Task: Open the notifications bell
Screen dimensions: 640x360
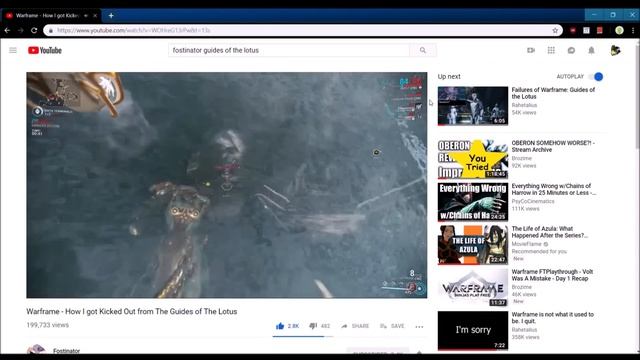Action: [591, 50]
